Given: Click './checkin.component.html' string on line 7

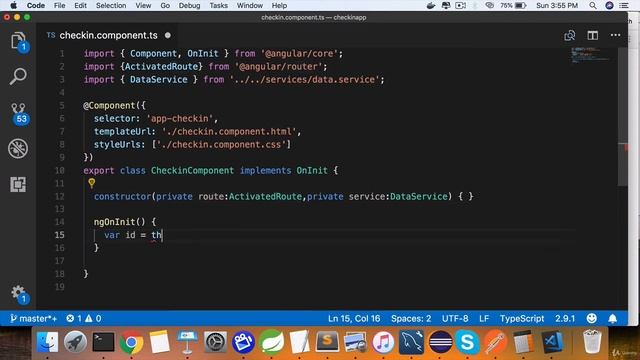Looking at the screenshot, I should tap(229, 131).
